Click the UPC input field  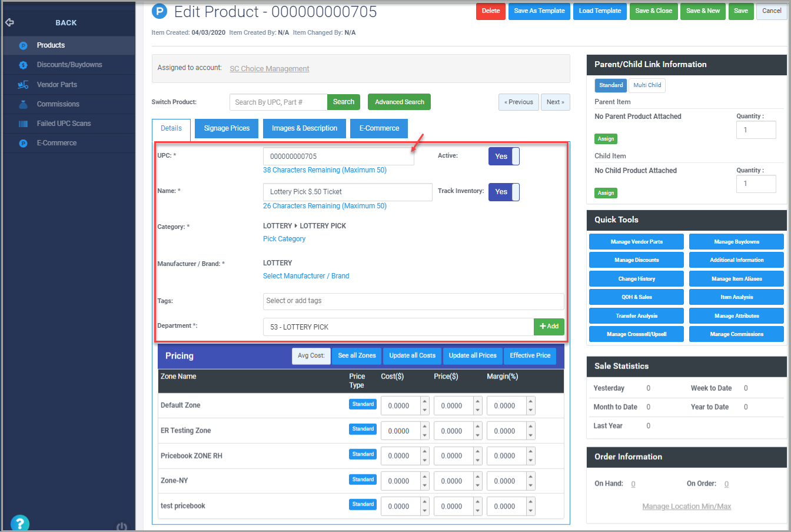click(x=338, y=157)
